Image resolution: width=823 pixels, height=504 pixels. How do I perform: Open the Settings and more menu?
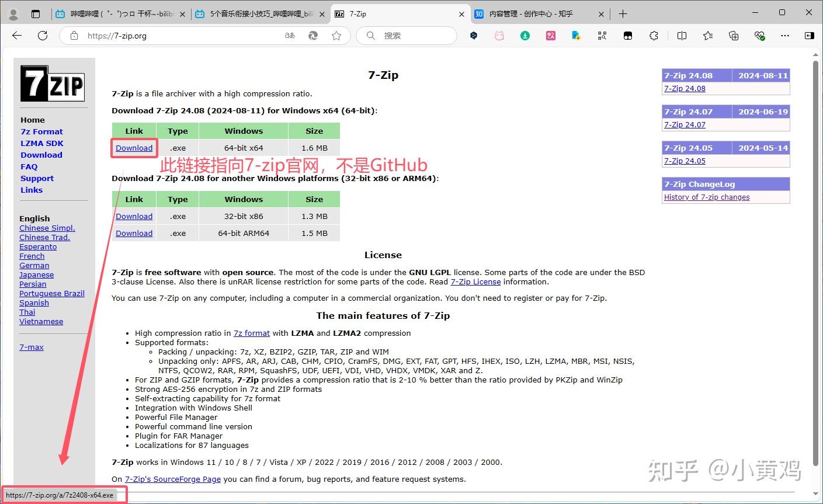[785, 36]
